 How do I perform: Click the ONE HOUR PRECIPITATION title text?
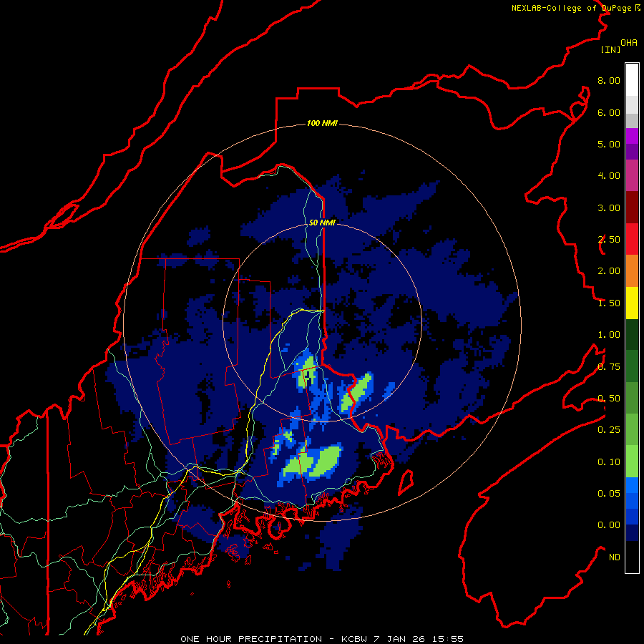251,639
